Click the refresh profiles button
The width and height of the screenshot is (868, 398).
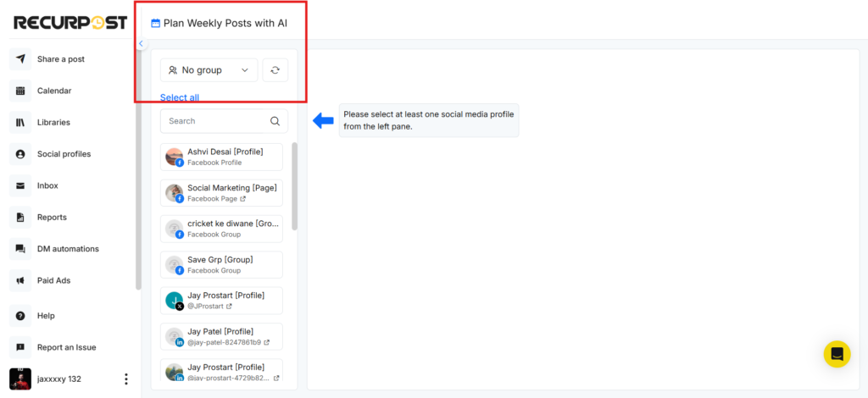275,70
